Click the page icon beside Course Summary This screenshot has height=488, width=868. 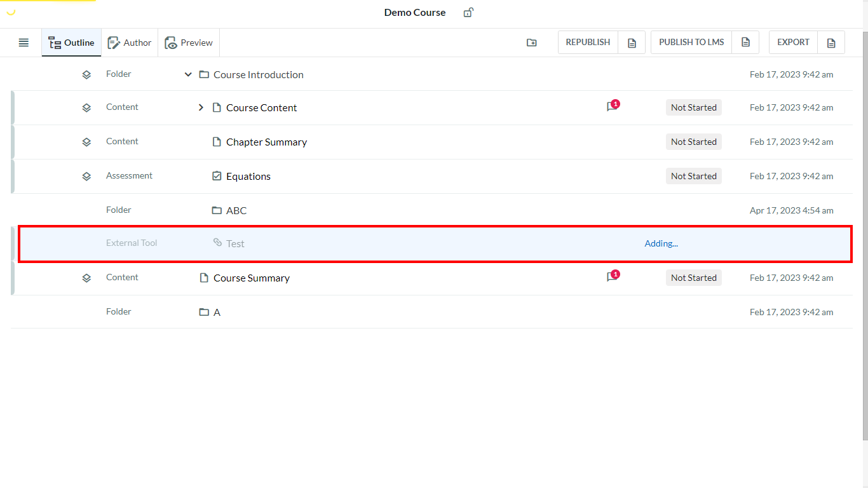click(x=204, y=278)
